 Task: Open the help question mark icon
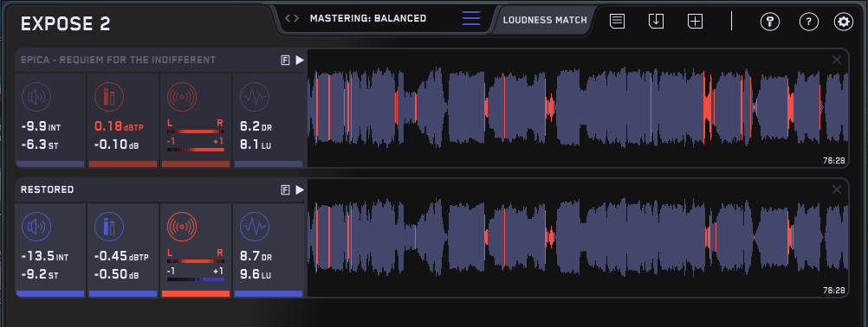809,22
